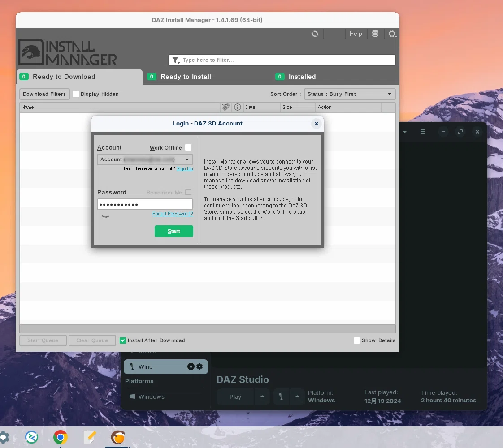This screenshot has height=448, width=503.
Task: Sort by the Name column header
Action: (x=120, y=107)
